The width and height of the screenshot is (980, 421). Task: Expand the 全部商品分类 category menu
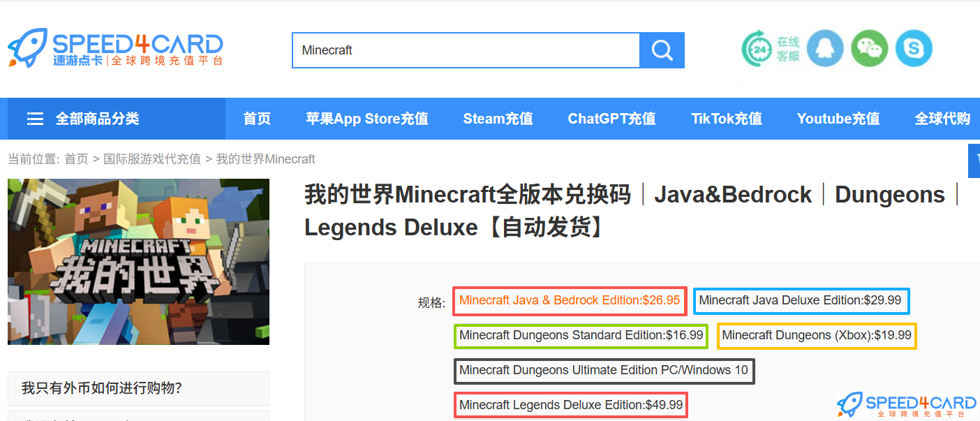pyautogui.click(x=116, y=119)
